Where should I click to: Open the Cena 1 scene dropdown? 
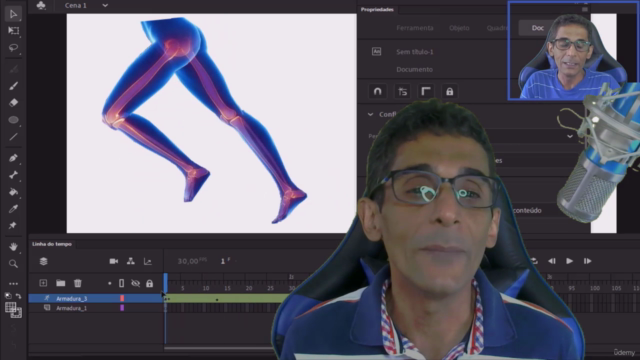pos(105,5)
